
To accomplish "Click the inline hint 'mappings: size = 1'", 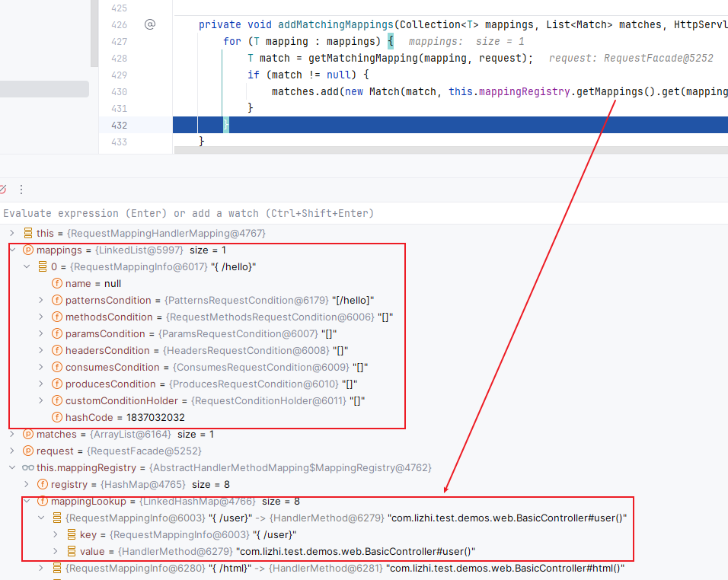I will click(x=466, y=41).
